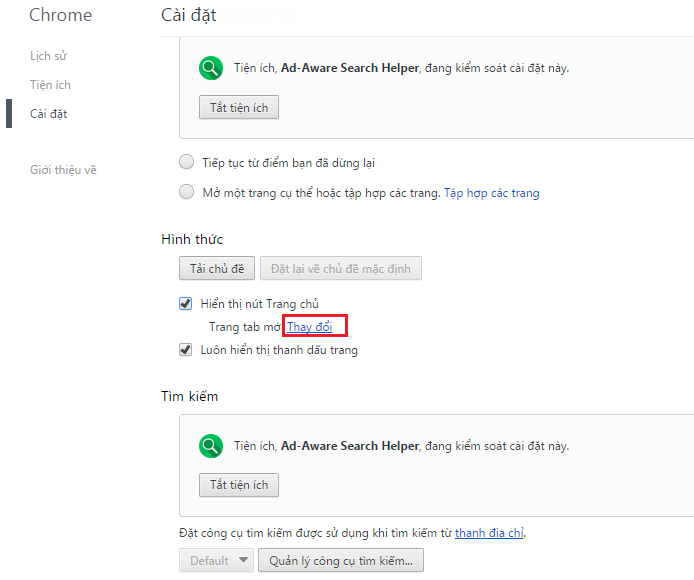The height and width of the screenshot is (580, 694).
Task: Open Lịch sử in the sidebar
Action: tap(48, 56)
